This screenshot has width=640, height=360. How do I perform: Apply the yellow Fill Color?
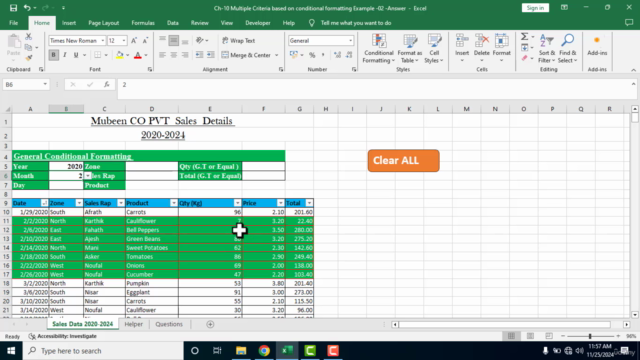[120, 55]
